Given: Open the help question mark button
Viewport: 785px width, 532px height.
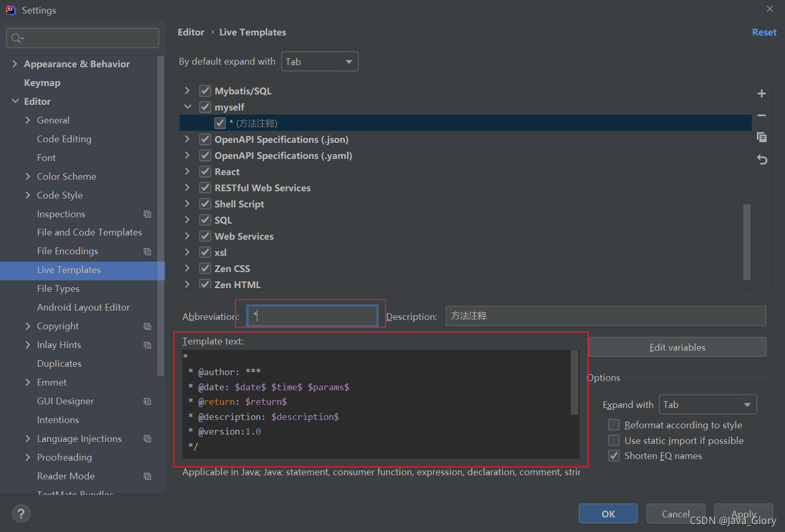Looking at the screenshot, I should [21, 514].
